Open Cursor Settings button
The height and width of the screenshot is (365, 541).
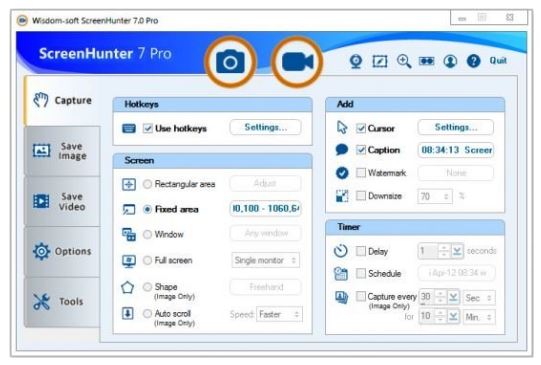click(455, 127)
